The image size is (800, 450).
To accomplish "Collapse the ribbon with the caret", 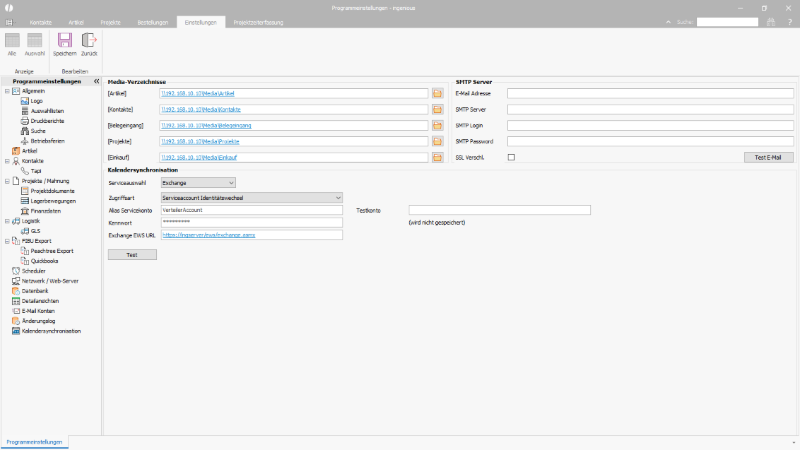I will pos(668,22).
